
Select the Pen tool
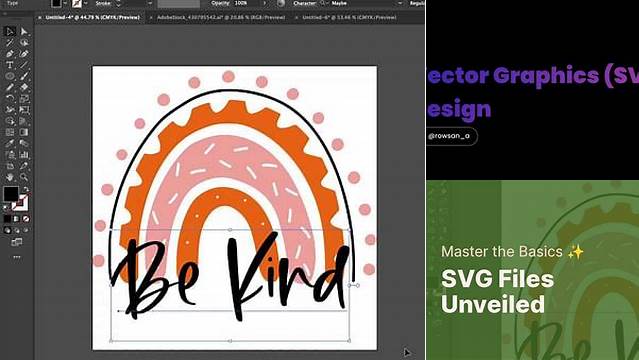(10, 54)
